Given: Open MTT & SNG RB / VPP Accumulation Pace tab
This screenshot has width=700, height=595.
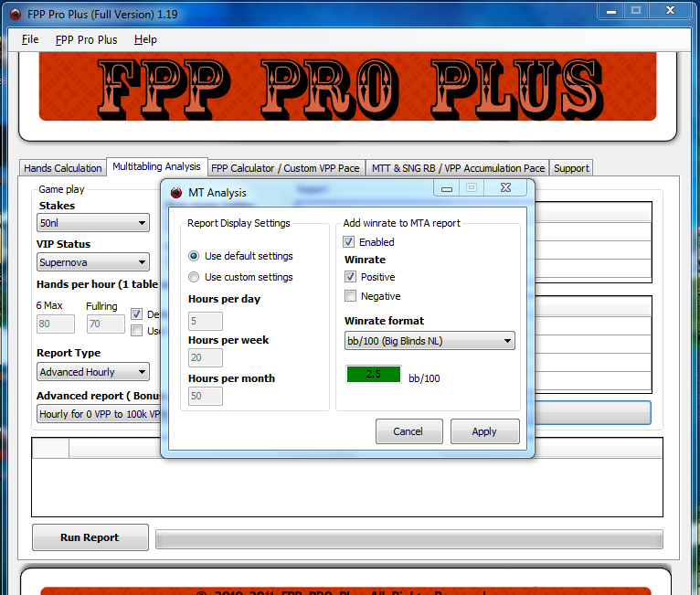Looking at the screenshot, I should (458, 168).
